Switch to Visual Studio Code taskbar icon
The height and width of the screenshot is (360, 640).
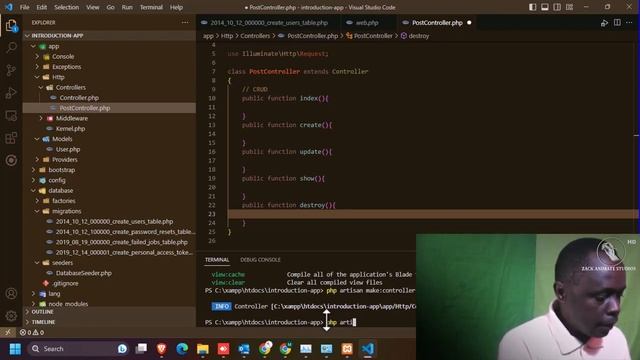pos(367,349)
